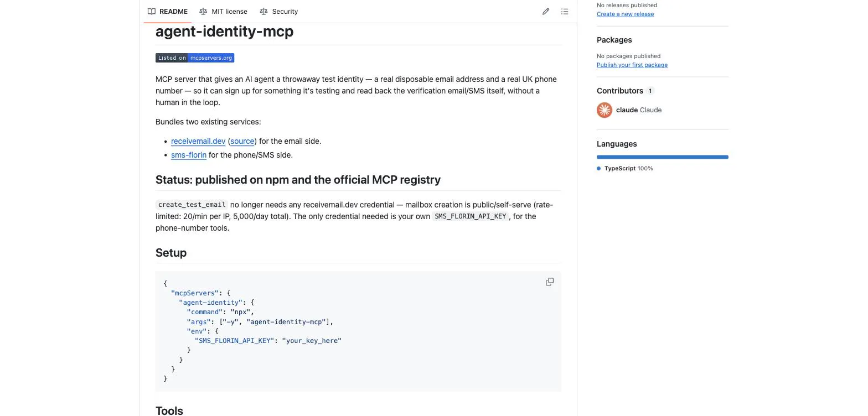Switch to the MIT license tab

[223, 11]
